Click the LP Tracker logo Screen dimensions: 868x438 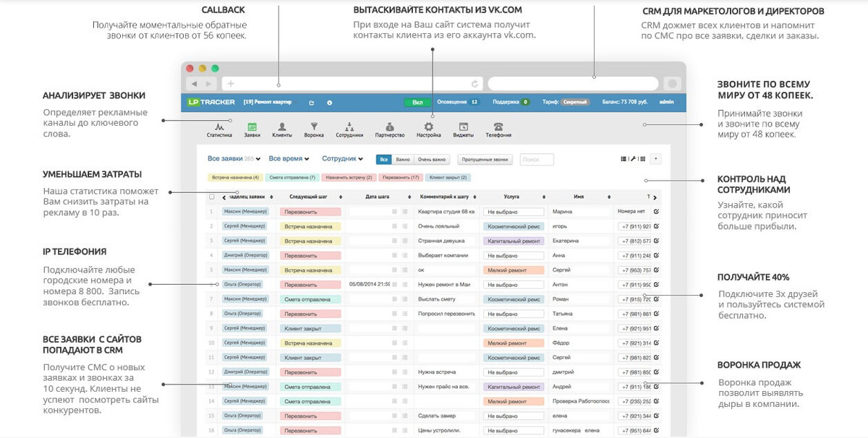[x=210, y=103]
